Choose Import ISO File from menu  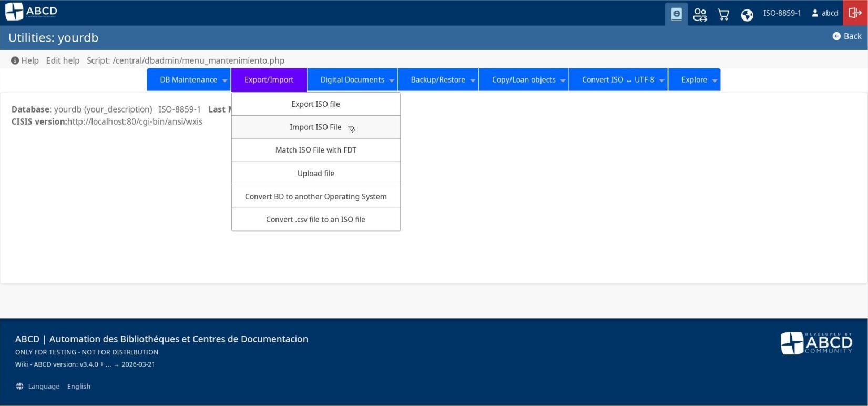315,127
